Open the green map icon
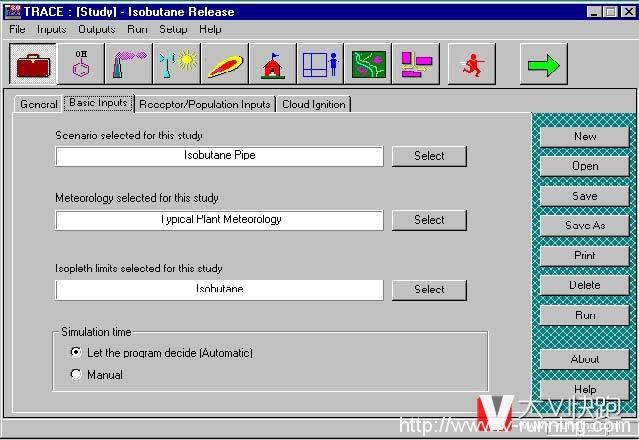This screenshot has width=639, height=440. [368, 64]
